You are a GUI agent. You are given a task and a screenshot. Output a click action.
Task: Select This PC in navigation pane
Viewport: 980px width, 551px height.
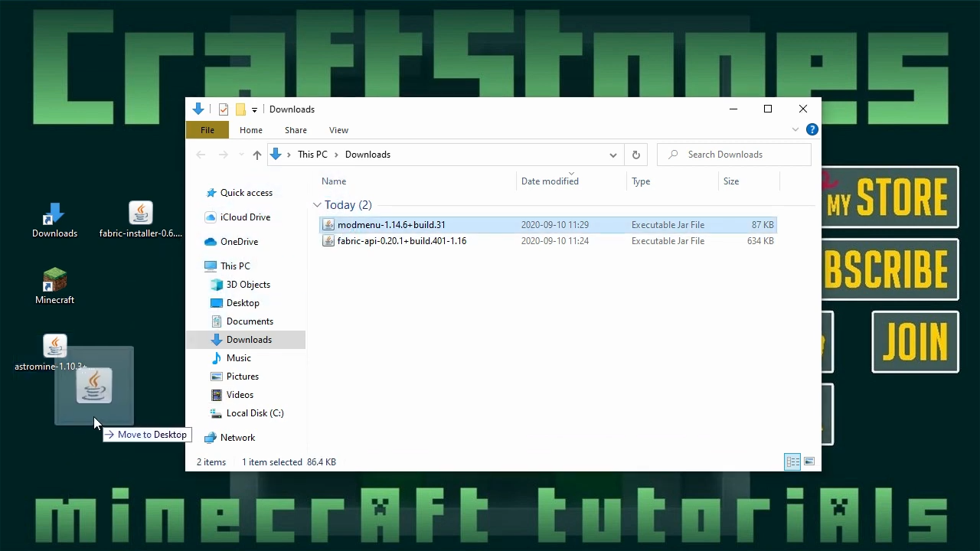[227, 266]
